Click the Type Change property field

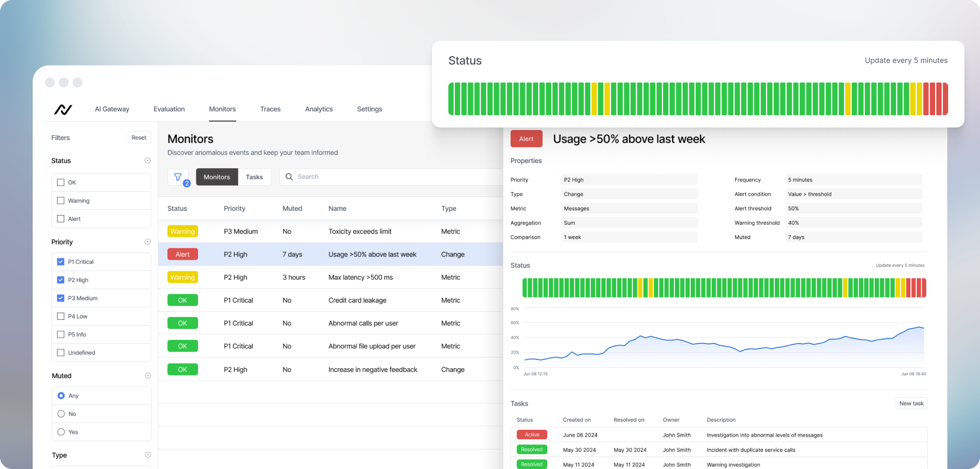[x=629, y=194]
